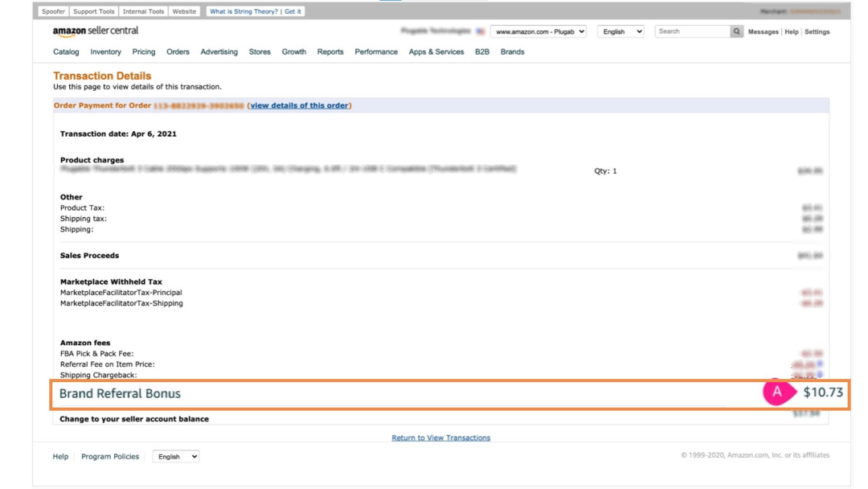Open the footer English language dropdown

click(175, 456)
